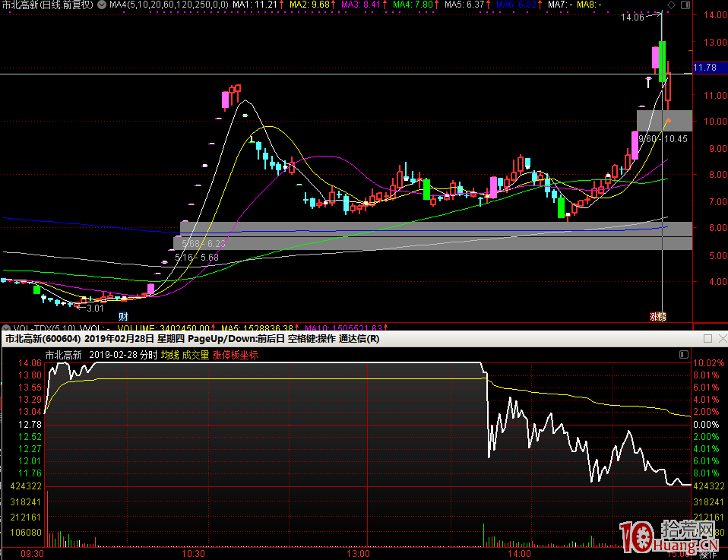
Task: Click the 12.78 previous close price label
Action: click(30, 425)
